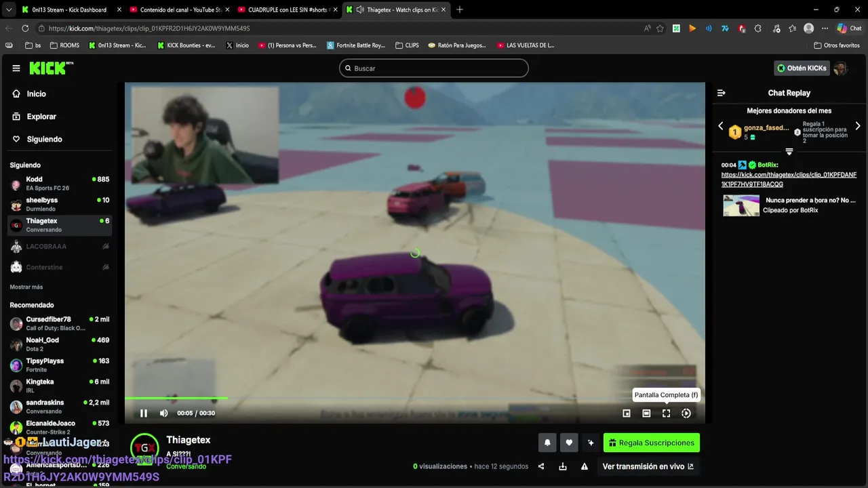868x488 pixels.
Task: Open Cursedfiber78 recommended channel
Action: (x=60, y=323)
